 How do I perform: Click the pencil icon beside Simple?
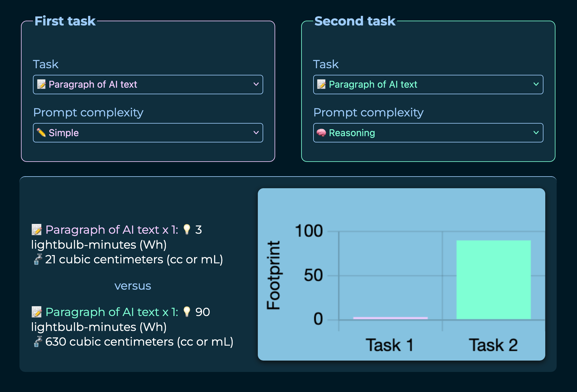(41, 132)
